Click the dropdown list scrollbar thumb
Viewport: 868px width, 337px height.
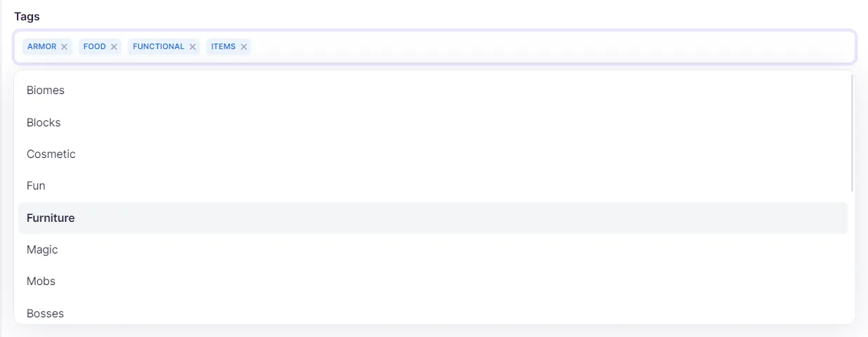[x=852, y=133]
